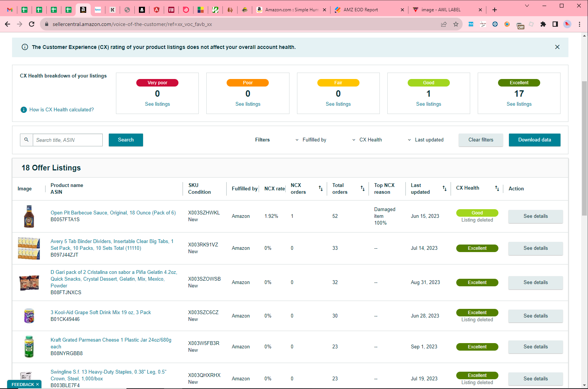
Task: Sort listings by CX Health
Action: [x=497, y=188]
